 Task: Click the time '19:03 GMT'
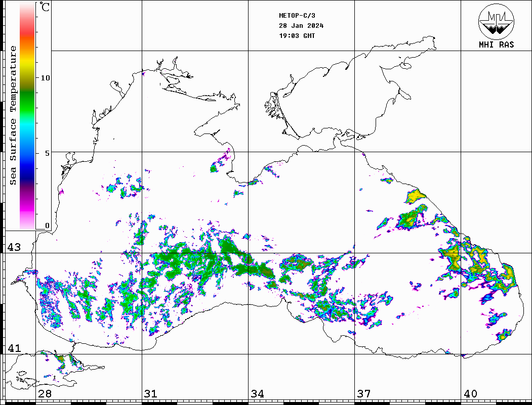[297, 35]
